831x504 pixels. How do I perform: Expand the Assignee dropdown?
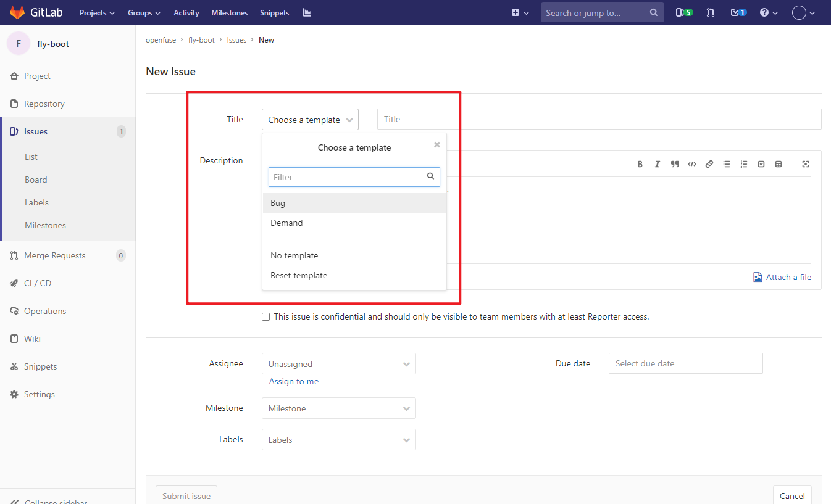point(338,364)
